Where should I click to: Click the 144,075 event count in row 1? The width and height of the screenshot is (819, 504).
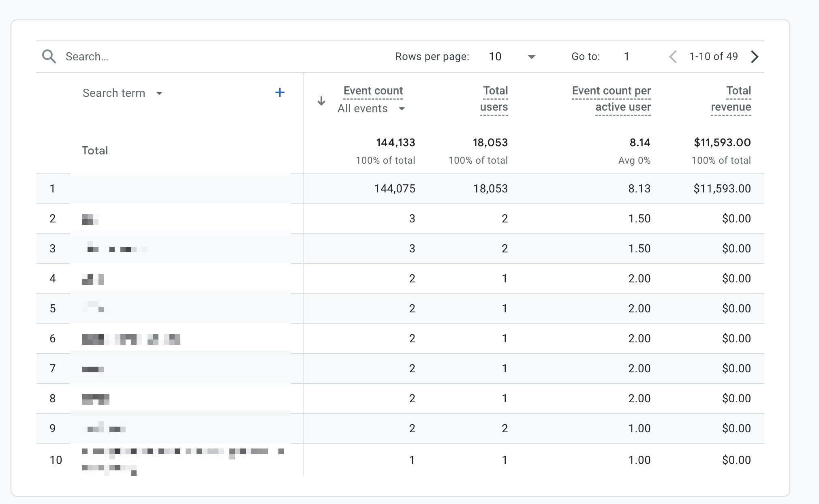click(x=395, y=189)
